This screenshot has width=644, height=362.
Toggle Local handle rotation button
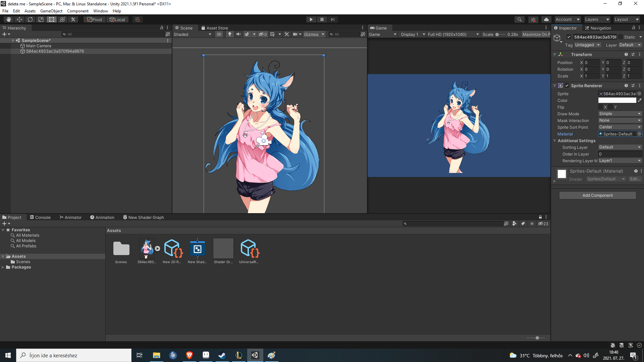(117, 19)
